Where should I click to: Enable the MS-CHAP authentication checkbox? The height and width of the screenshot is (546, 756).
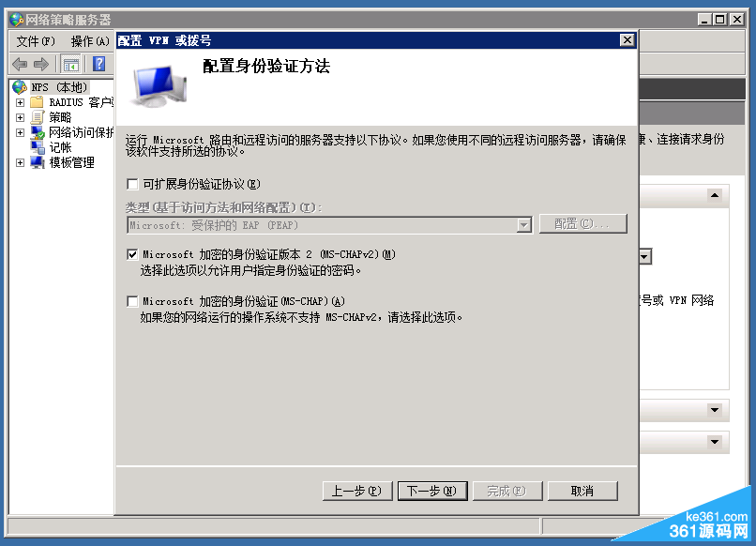click(132, 301)
